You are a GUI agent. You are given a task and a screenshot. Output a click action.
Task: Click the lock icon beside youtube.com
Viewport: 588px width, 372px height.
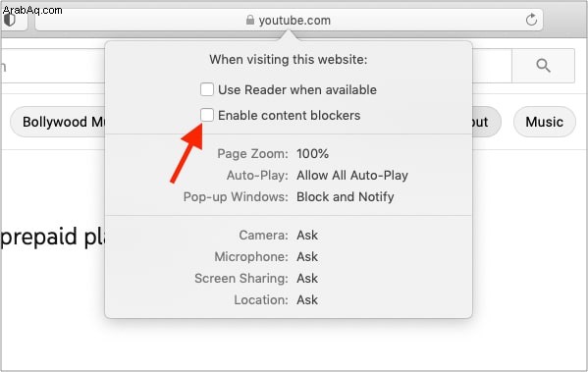249,20
